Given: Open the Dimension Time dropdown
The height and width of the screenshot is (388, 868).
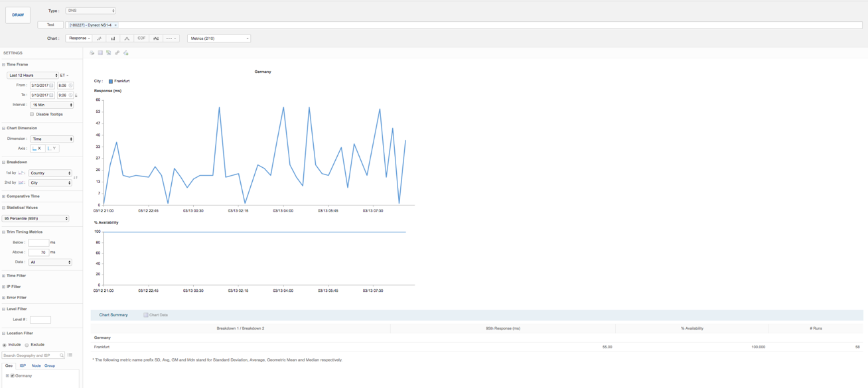Looking at the screenshot, I should (52, 139).
